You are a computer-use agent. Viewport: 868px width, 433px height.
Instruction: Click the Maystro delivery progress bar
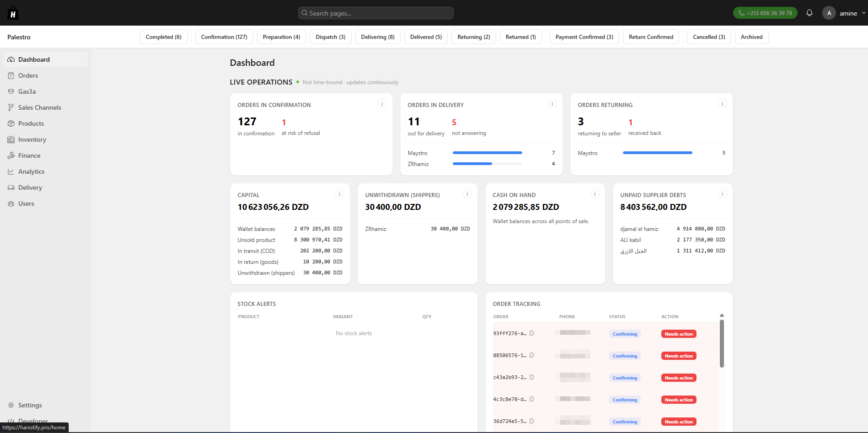click(x=488, y=153)
